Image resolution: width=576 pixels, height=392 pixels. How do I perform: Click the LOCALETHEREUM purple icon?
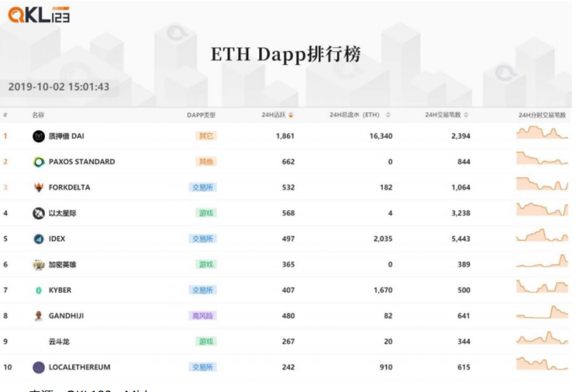click(x=39, y=367)
